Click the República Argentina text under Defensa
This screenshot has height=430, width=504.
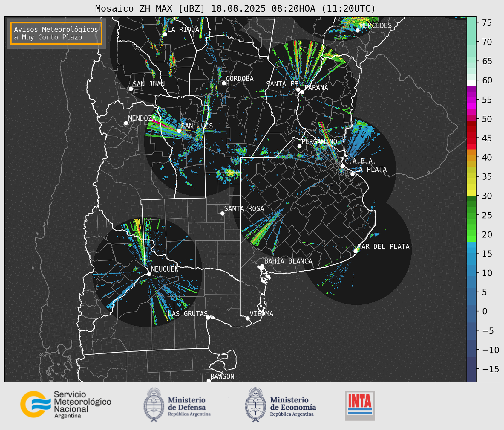(x=189, y=414)
